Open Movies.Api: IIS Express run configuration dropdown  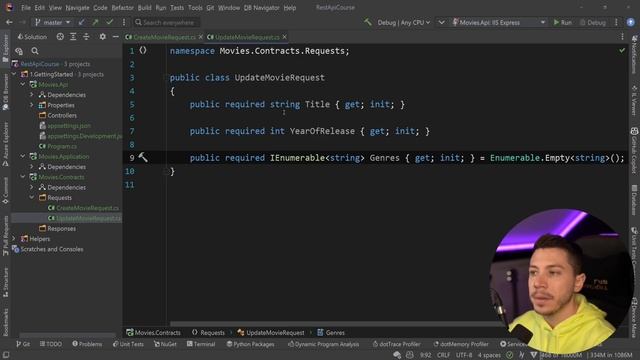tap(498, 22)
